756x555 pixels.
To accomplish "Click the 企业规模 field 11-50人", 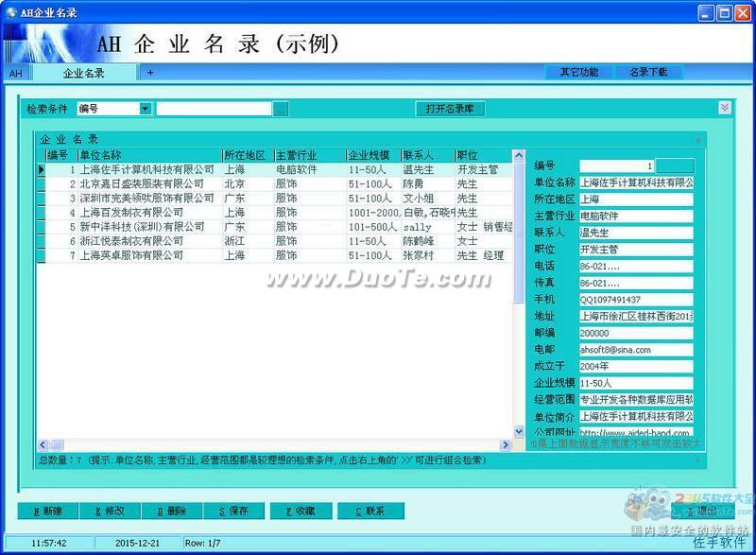I will [636, 383].
